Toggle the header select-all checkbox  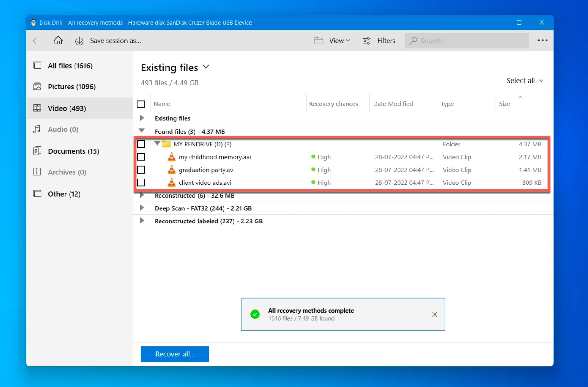tap(141, 104)
